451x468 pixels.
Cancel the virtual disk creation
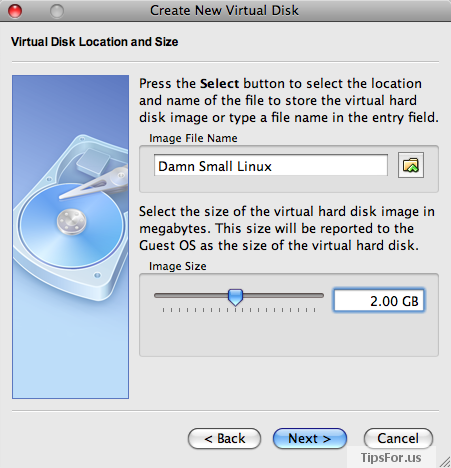pyautogui.click(x=398, y=438)
